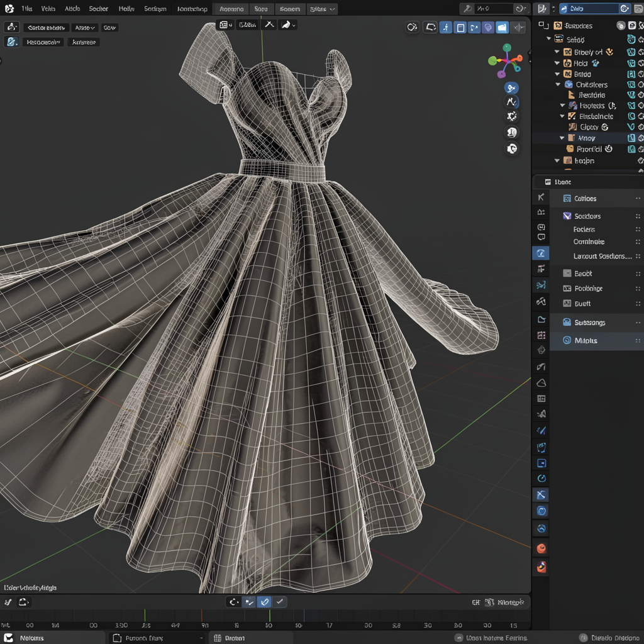Image resolution: width=644 pixels, height=644 pixels.
Task: Click the wrench icon beside the search field
Action: coord(467,9)
